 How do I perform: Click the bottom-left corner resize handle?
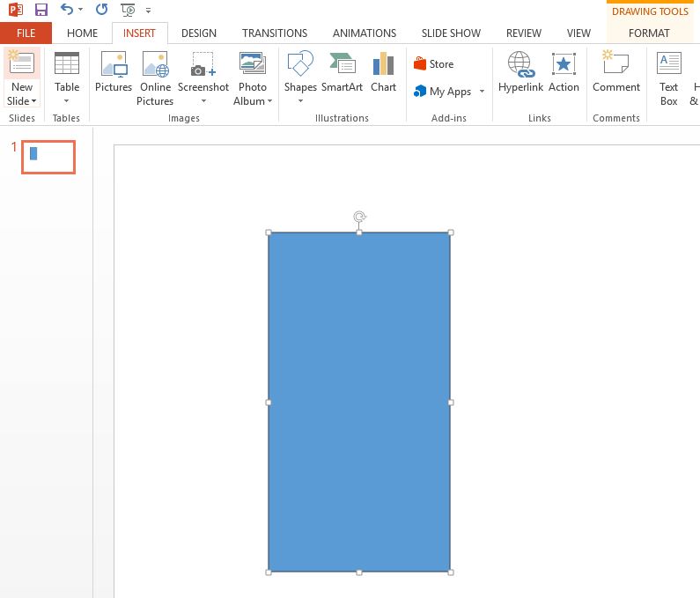pos(269,572)
